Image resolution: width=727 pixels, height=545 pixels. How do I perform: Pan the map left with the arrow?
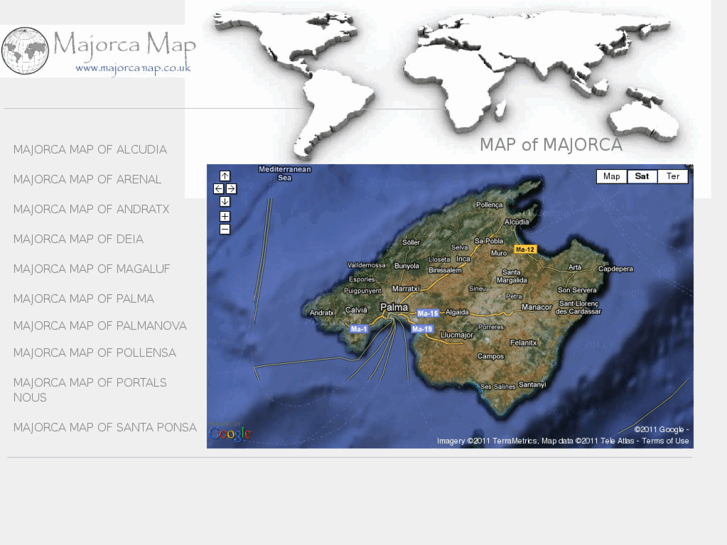[218, 189]
